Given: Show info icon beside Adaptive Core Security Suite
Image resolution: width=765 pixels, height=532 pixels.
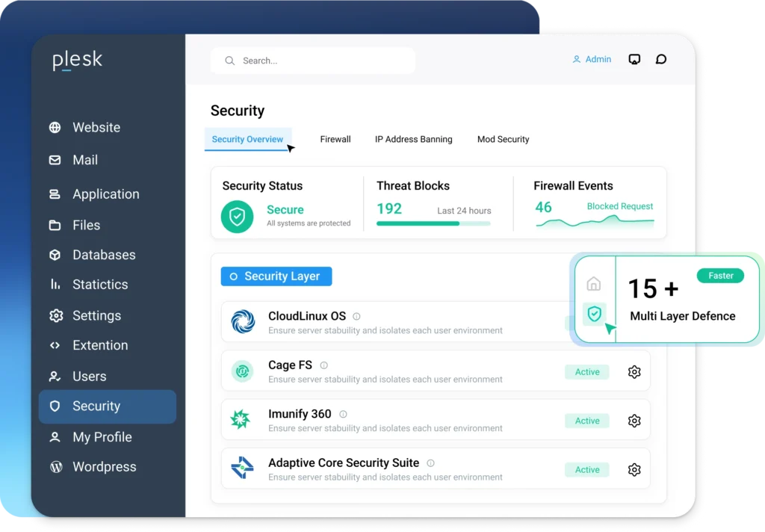Looking at the screenshot, I should click(x=431, y=463).
